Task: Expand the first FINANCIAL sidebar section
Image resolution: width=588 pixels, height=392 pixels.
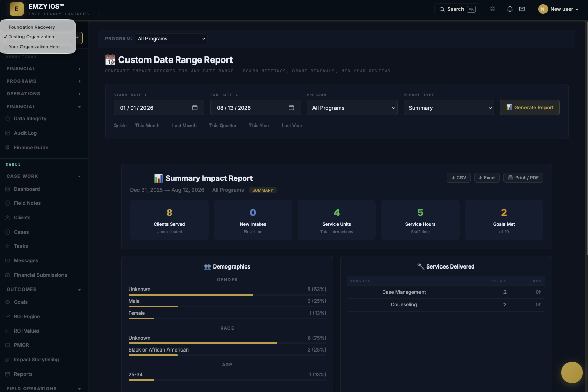Action: click(44, 69)
